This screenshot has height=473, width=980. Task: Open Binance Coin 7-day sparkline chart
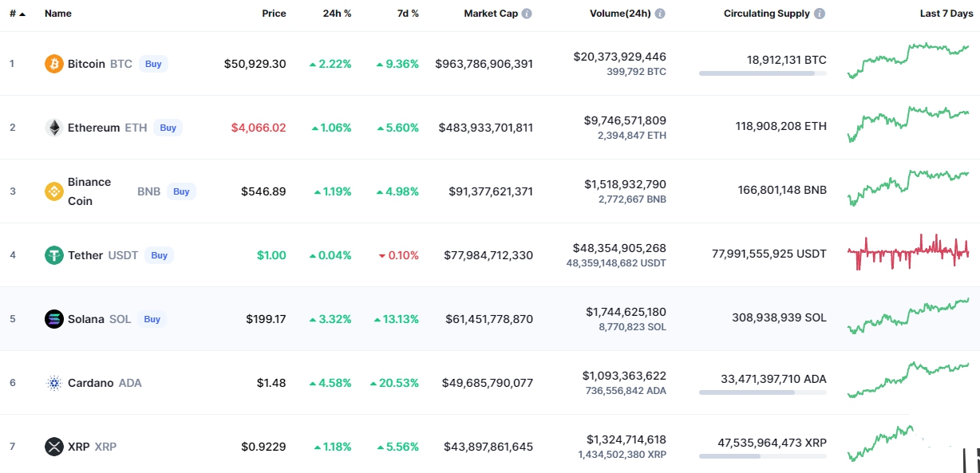pos(908,188)
